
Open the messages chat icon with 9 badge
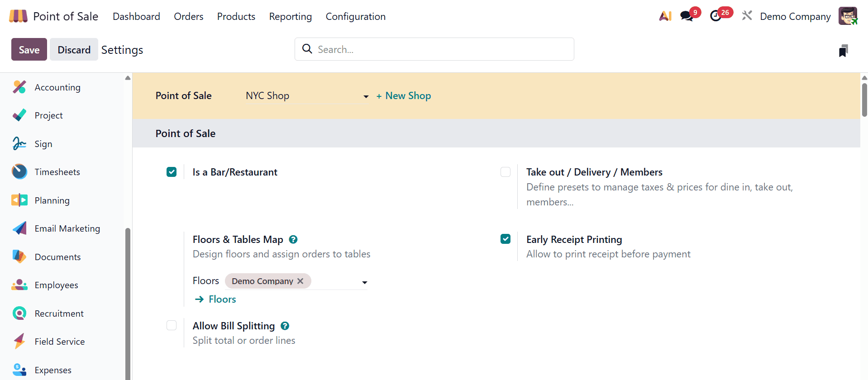click(687, 16)
